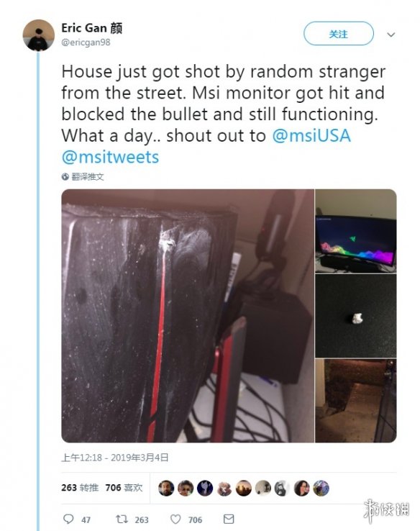Screen dimensions: 420x531
Task: Click the globe translate tweet icon
Action: (x=65, y=177)
